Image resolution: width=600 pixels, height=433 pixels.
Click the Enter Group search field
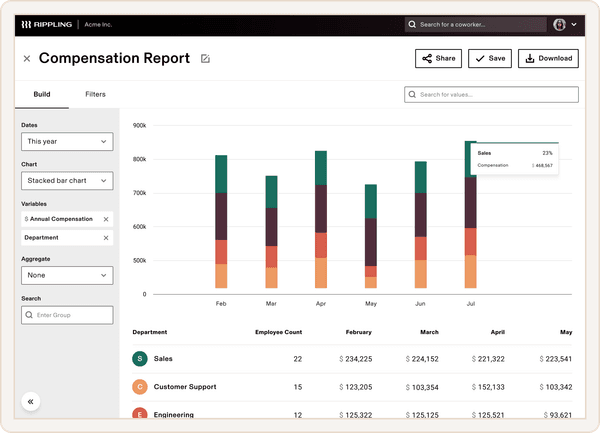pos(67,315)
